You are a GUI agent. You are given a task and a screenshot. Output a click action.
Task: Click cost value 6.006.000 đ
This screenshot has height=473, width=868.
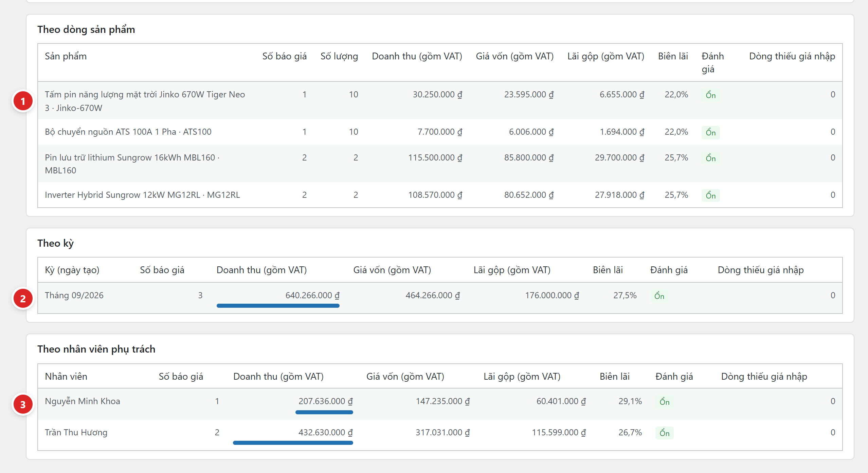coord(531,132)
